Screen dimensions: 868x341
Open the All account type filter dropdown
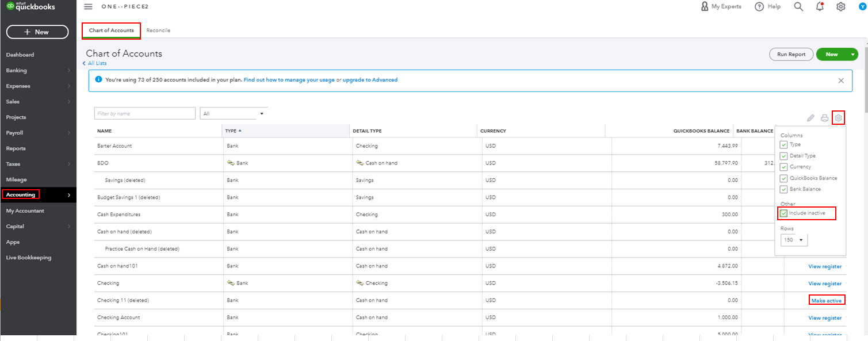234,113
